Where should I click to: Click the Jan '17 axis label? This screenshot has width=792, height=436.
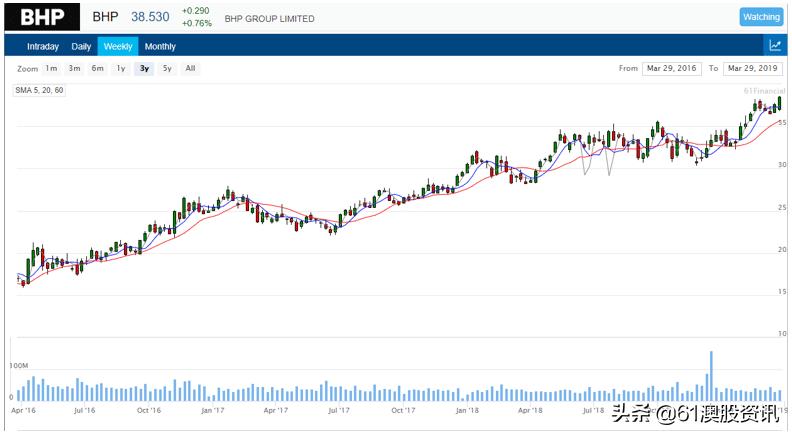tap(212, 410)
